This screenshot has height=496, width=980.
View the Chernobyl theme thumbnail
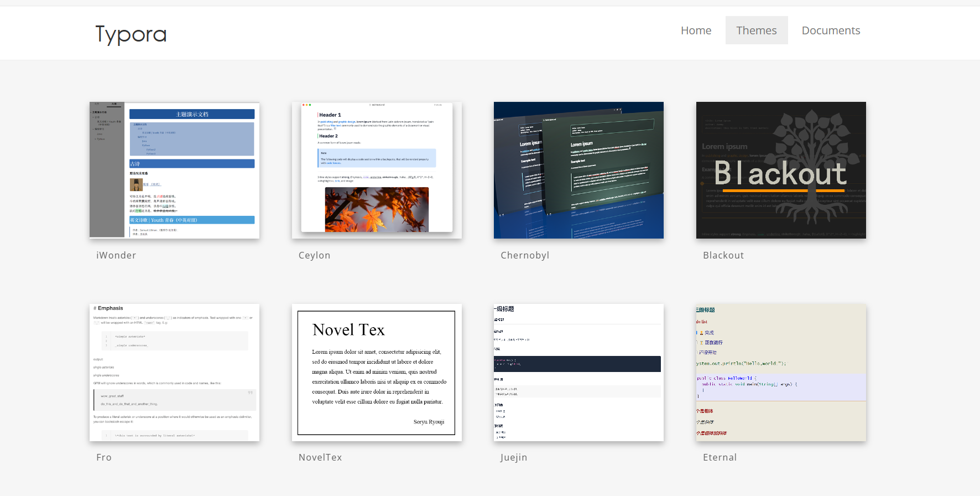(x=578, y=170)
